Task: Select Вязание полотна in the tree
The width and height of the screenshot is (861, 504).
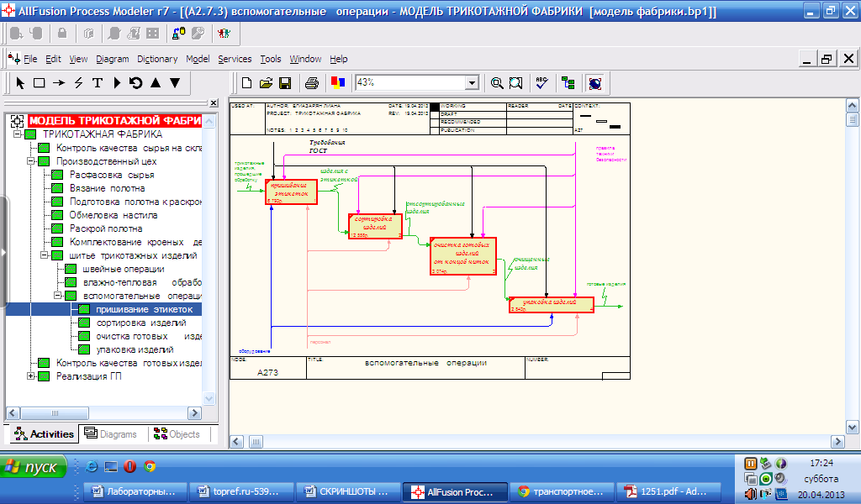Action: [x=107, y=188]
